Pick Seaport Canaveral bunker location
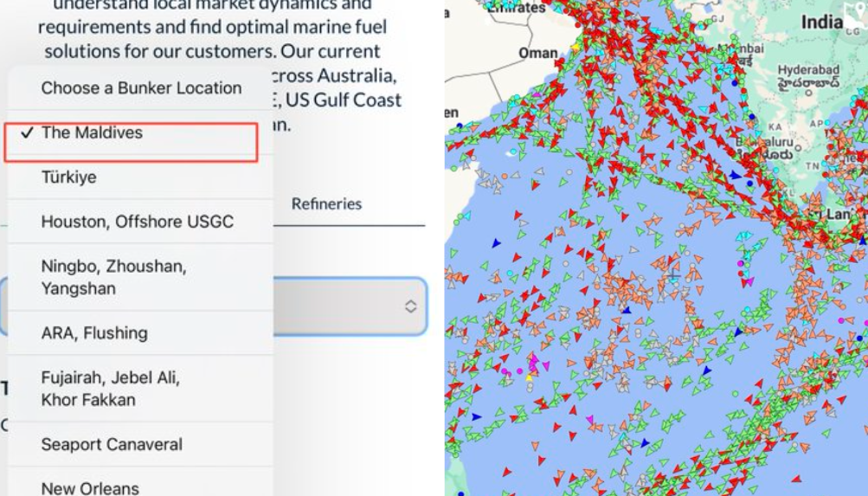 (112, 445)
